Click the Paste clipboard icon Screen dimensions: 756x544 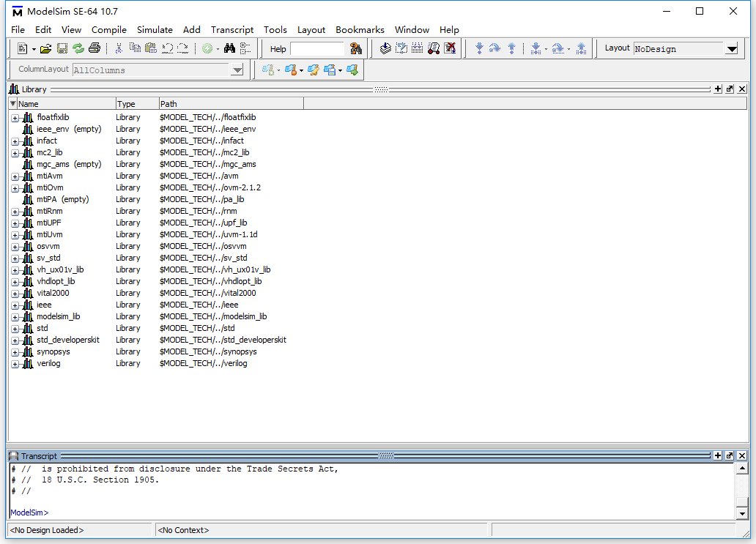click(x=151, y=48)
